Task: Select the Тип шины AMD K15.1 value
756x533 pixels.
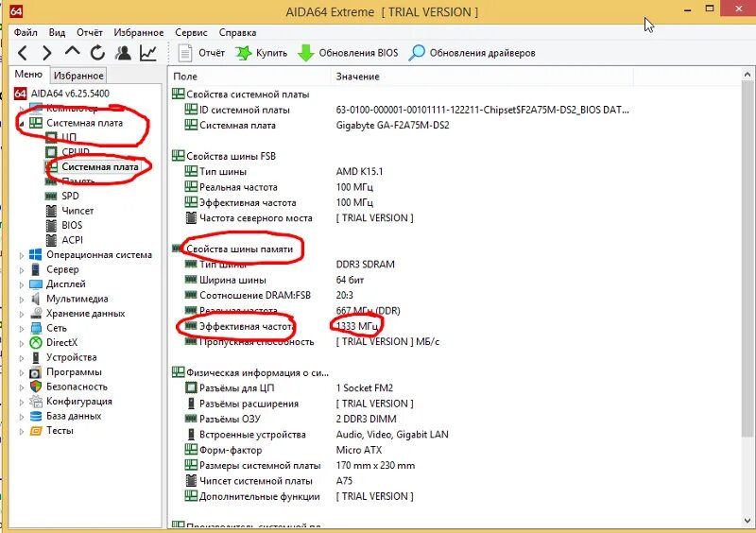Action: 359,172
